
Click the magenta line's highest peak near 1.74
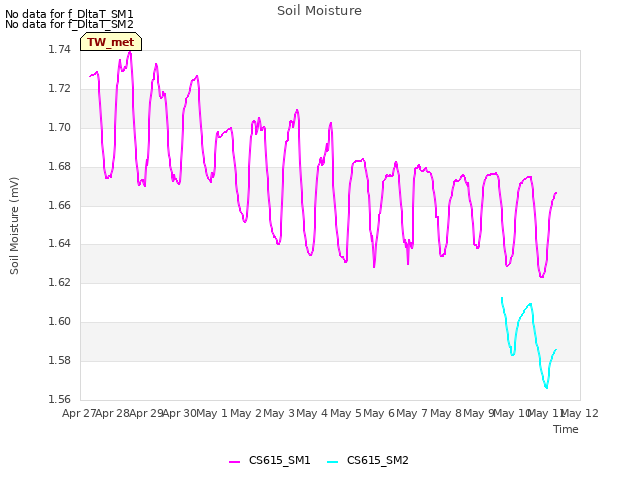pyautogui.click(x=130, y=52)
